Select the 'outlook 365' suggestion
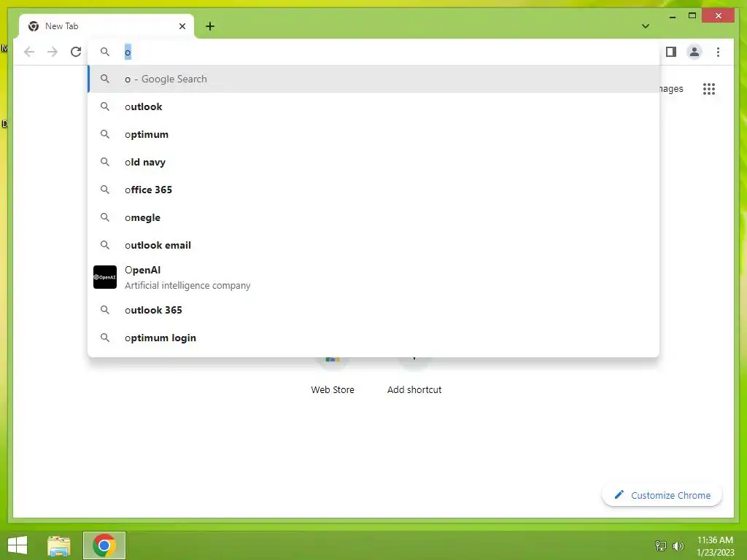Screen dimensions: 747x560 click(x=374, y=310)
